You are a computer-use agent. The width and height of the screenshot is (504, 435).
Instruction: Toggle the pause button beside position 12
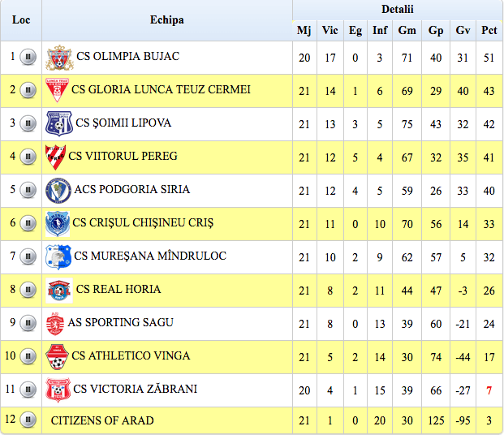pos(28,420)
